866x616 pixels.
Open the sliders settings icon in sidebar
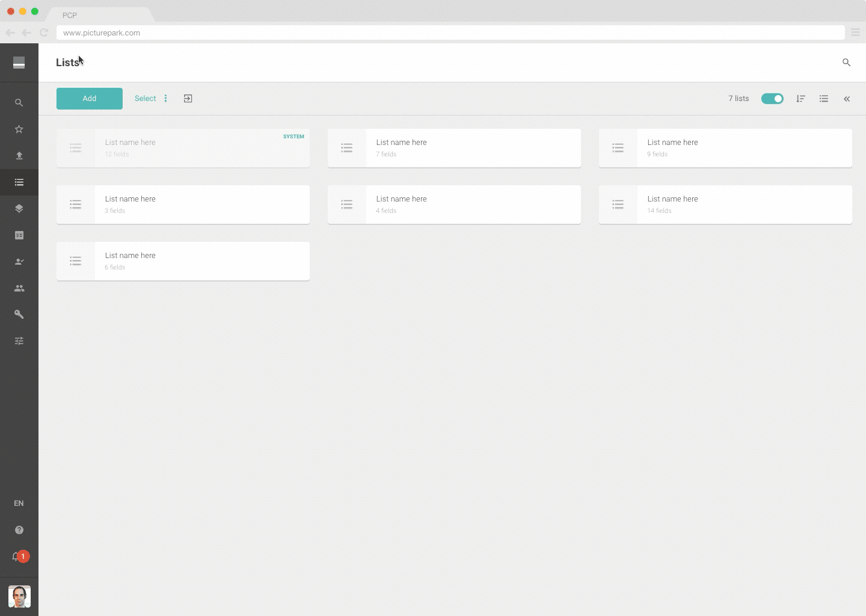[19, 341]
